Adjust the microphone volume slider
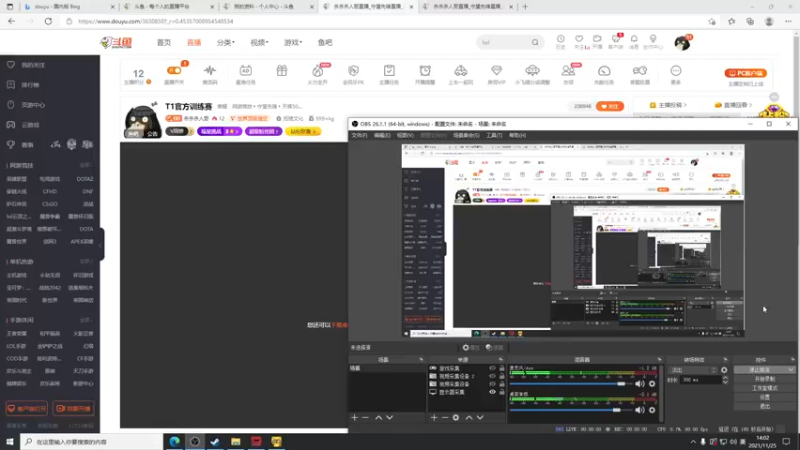Screen dimensions: 800x450 [x=620, y=384]
